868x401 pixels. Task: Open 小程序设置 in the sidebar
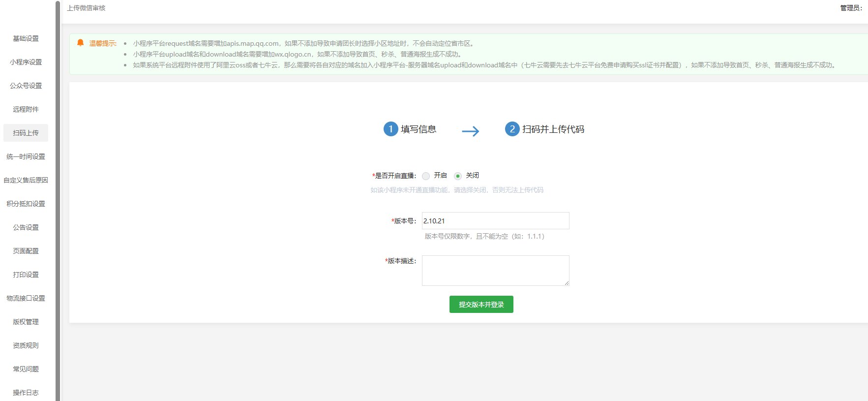pos(26,62)
